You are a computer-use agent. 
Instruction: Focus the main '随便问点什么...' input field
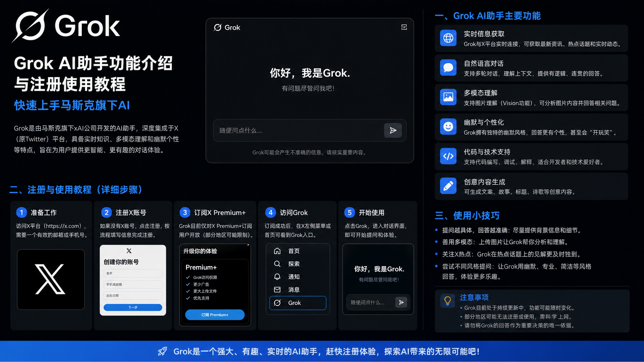pyautogui.click(x=309, y=130)
